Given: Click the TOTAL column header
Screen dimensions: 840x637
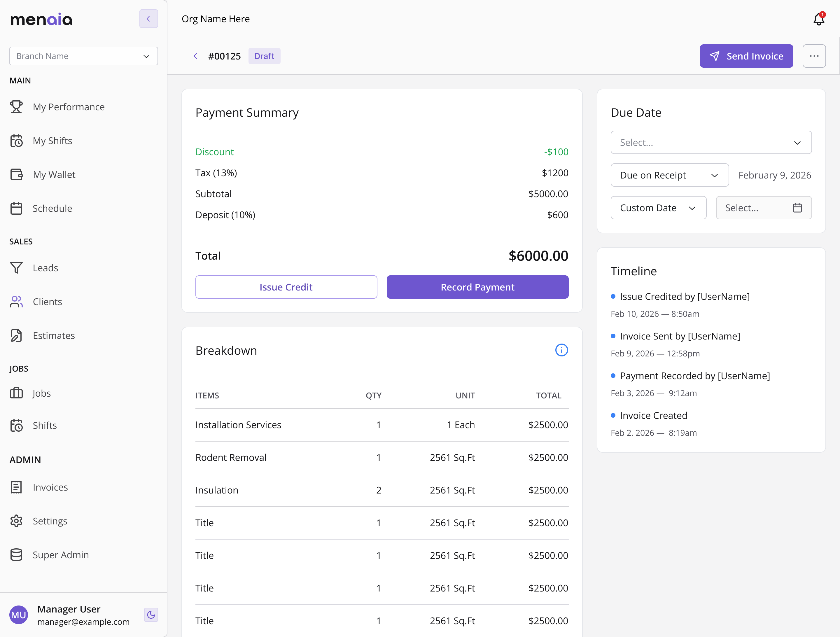Looking at the screenshot, I should (x=548, y=395).
